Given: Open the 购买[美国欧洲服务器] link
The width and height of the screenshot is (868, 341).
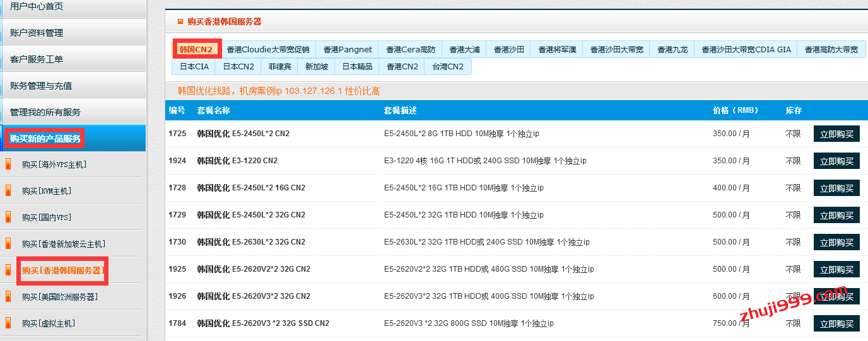Looking at the screenshot, I should pyautogui.click(x=60, y=297).
